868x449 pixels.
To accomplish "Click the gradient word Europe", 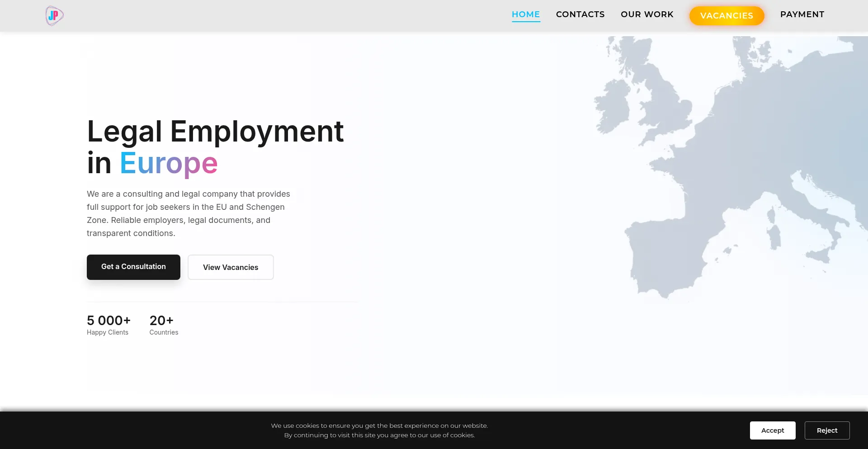I will point(169,163).
